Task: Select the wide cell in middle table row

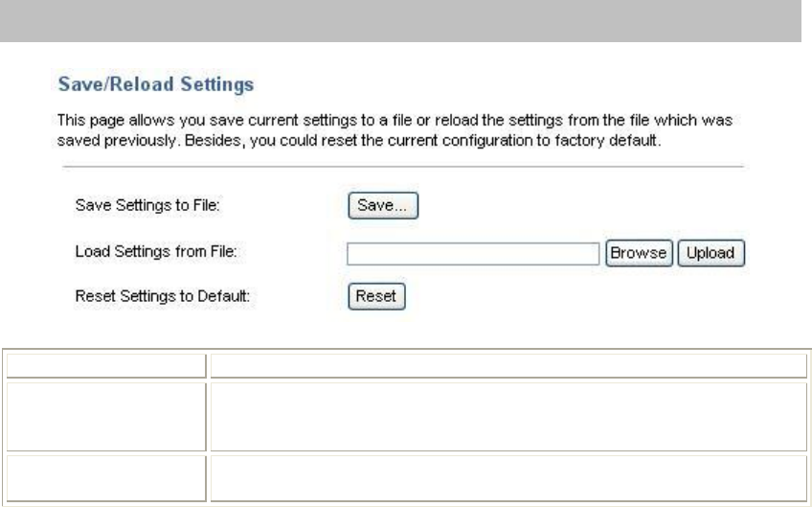Action: tap(508, 417)
